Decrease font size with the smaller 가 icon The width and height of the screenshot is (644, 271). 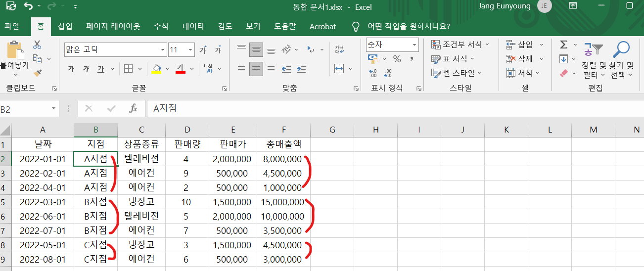tap(218, 50)
